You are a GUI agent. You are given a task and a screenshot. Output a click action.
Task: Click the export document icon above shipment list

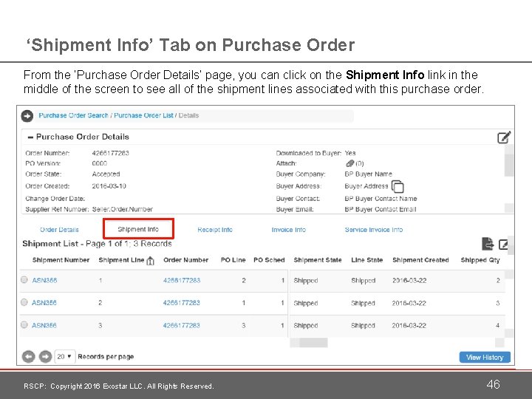coord(488,244)
